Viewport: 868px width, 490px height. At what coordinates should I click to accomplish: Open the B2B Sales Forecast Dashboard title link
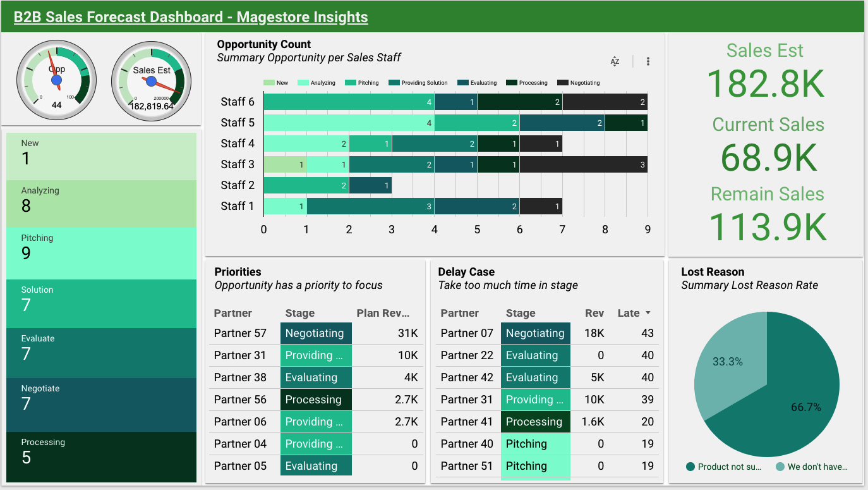click(x=191, y=17)
